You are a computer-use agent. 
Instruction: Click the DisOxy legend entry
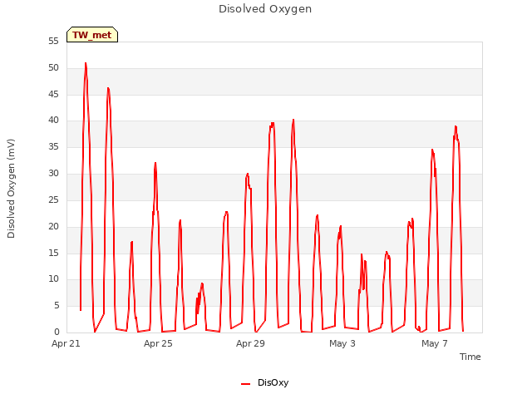pyautogui.click(x=264, y=382)
